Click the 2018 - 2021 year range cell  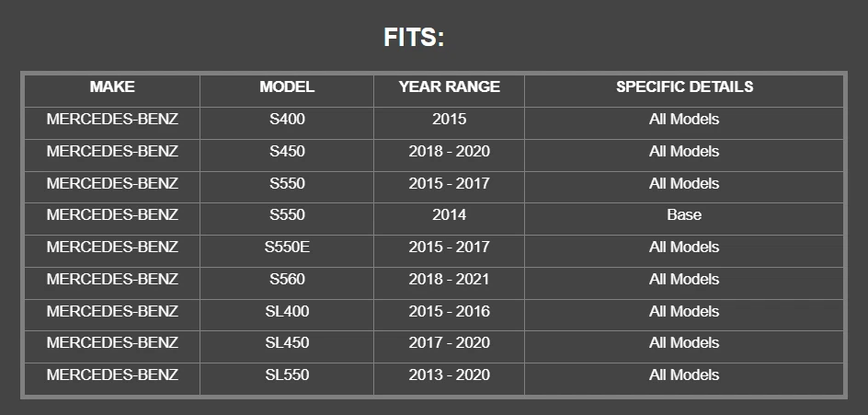point(449,280)
